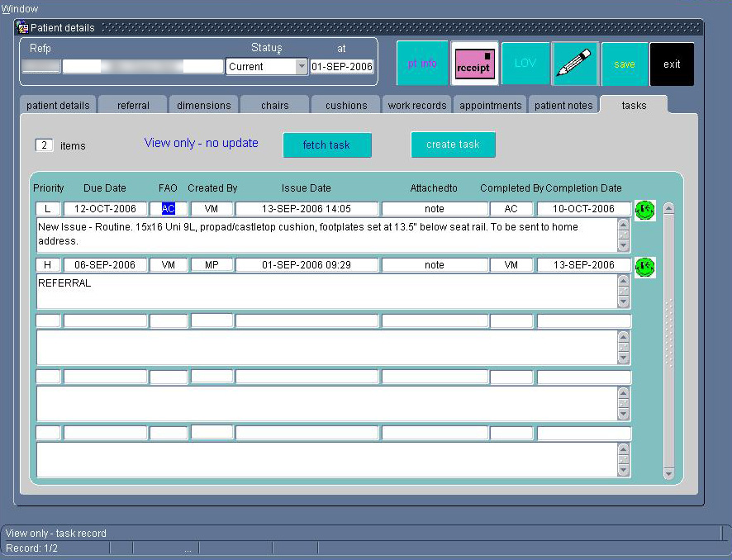Viewport: 732px width, 560px height.
Task: Click the create task button
Action: pos(453,145)
